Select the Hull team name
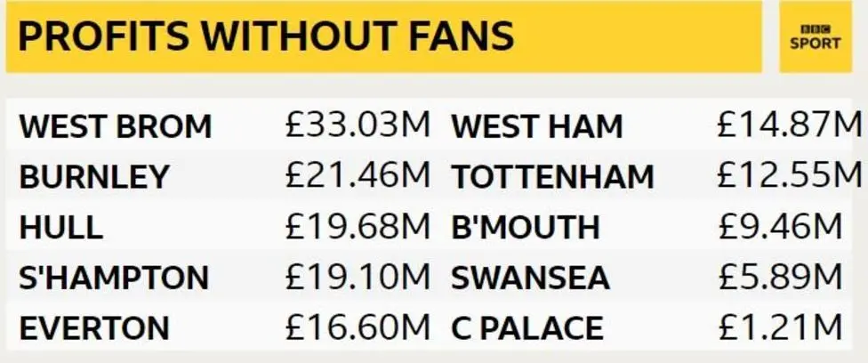 point(60,228)
